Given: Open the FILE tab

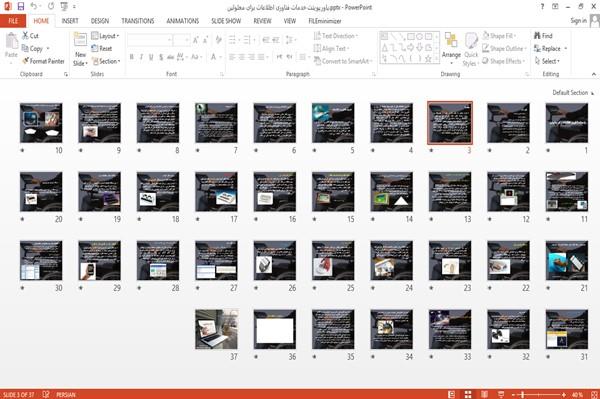Looking at the screenshot, I should pyautogui.click(x=13, y=21).
